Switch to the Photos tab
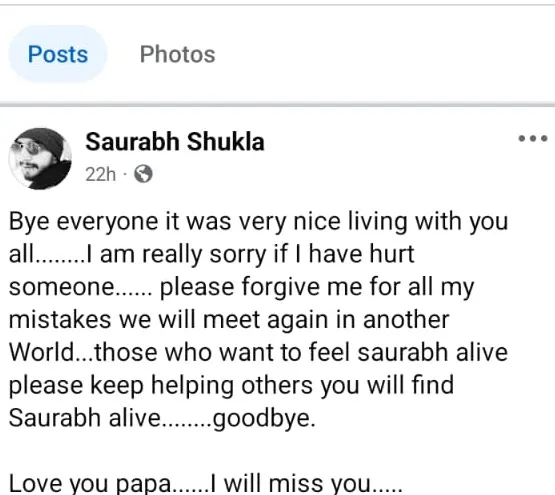Viewport: 555px width, 495px height. [177, 54]
